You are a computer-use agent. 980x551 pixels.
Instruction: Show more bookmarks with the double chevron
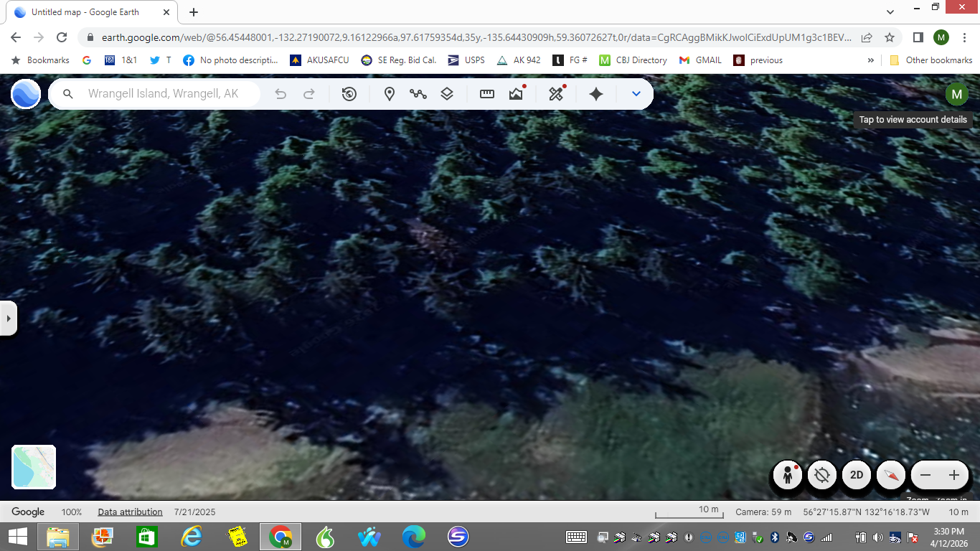871,60
